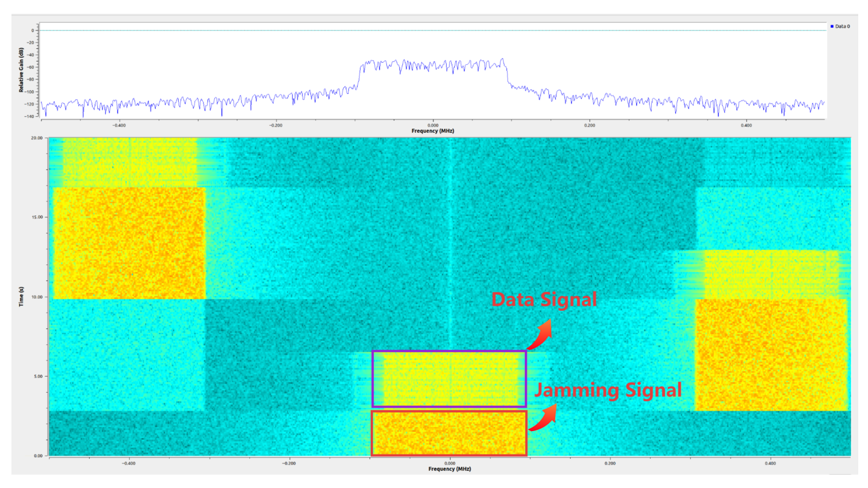Viewport: 868px width, 488px height.
Task: Click the blue Data 0 legend marker
Action: coord(832,26)
